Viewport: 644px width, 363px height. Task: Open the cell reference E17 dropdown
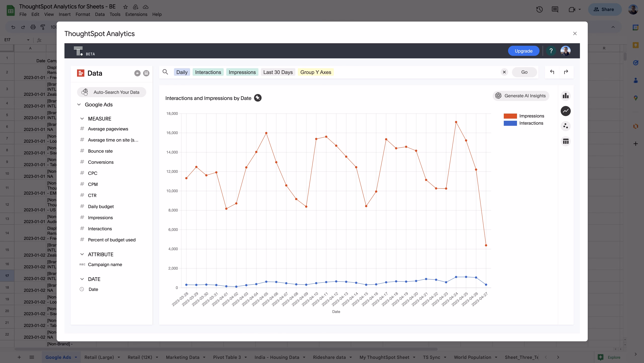(x=28, y=40)
